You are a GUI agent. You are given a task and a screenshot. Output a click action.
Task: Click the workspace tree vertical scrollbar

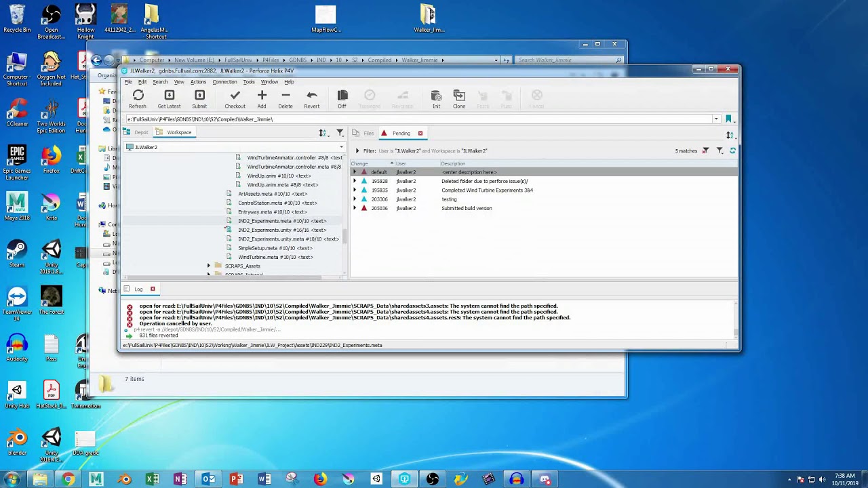click(x=344, y=237)
